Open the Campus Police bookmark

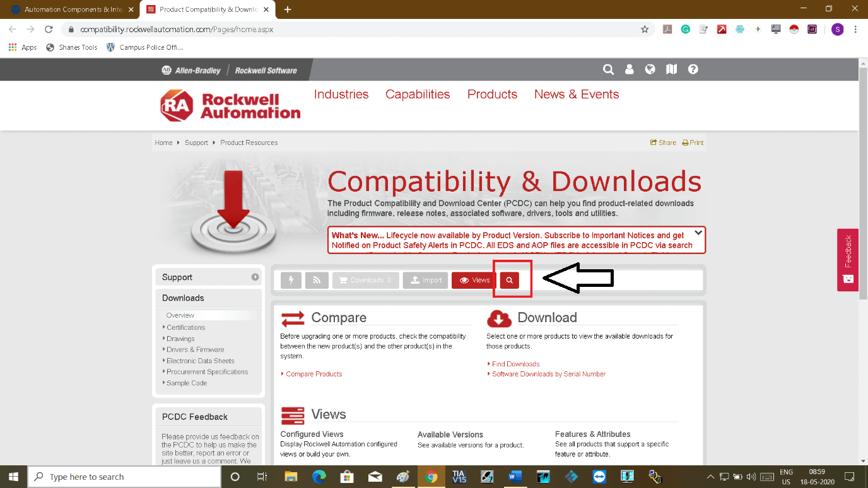pos(145,47)
